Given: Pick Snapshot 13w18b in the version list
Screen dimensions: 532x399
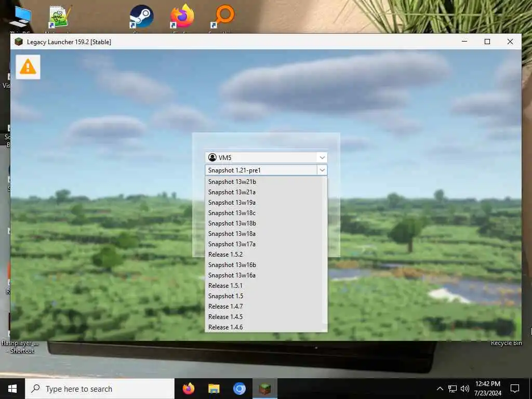Looking at the screenshot, I should (264, 223).
